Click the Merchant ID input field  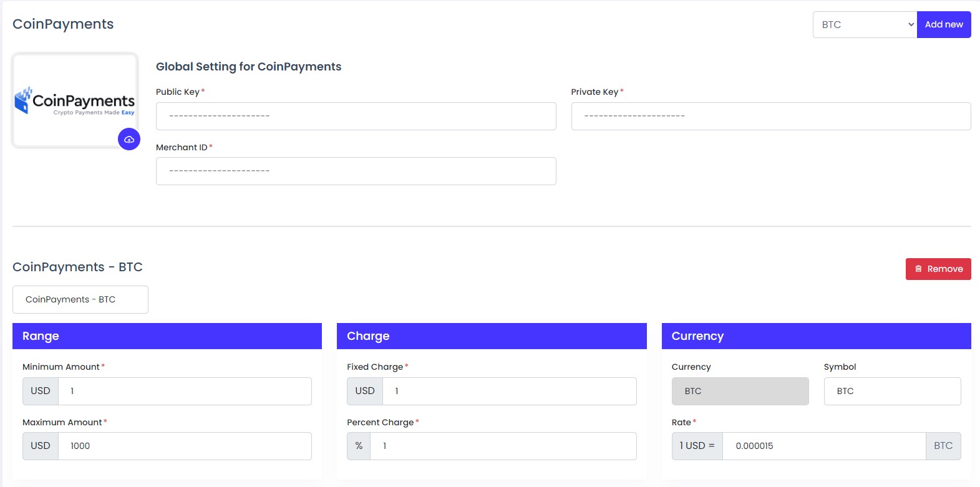[x=356, y=171]
